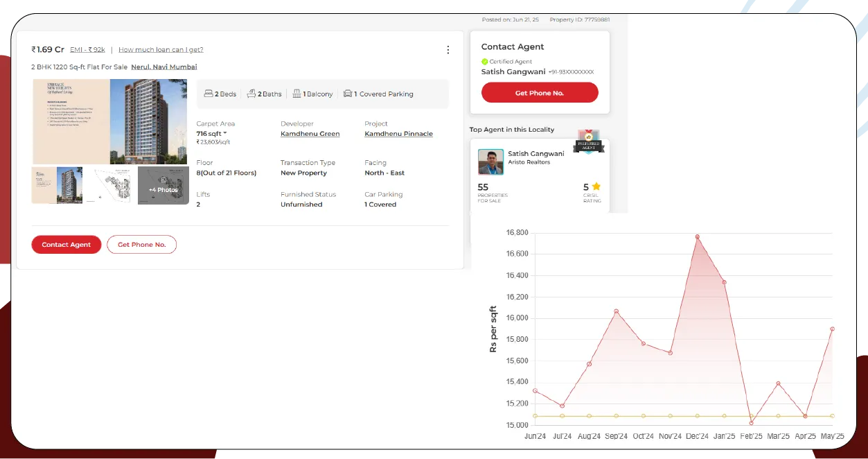Click the balcony icon beside 1 Balcony

(x=296, y=94)
